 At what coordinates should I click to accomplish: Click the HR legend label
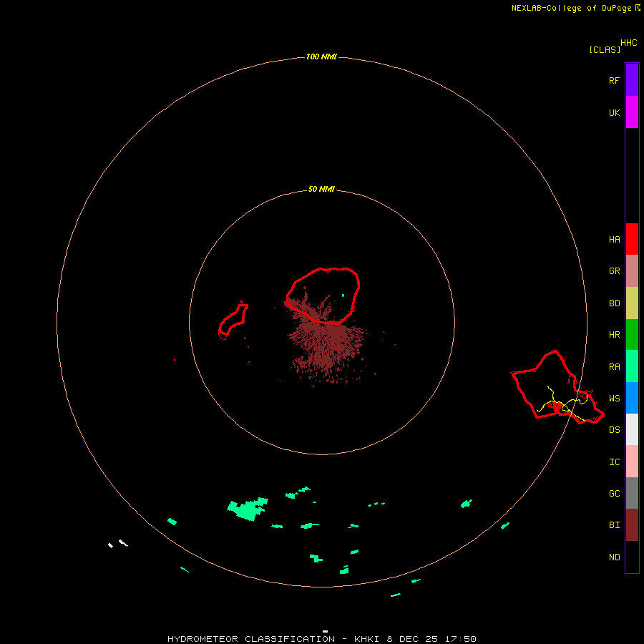point(614,335)
